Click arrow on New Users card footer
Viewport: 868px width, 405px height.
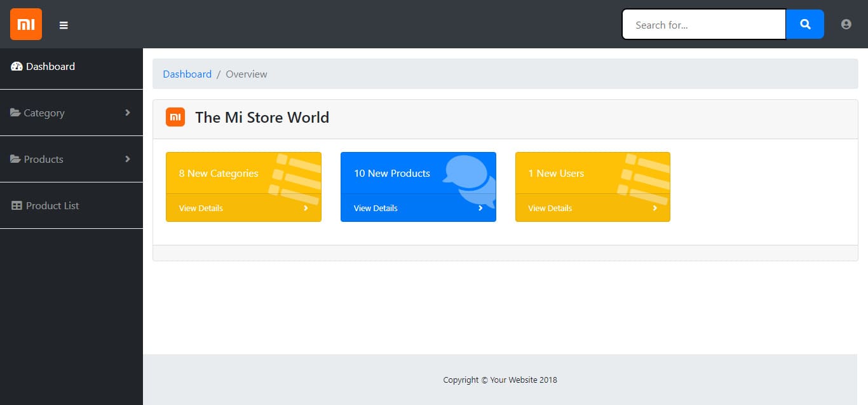(654, 208)
